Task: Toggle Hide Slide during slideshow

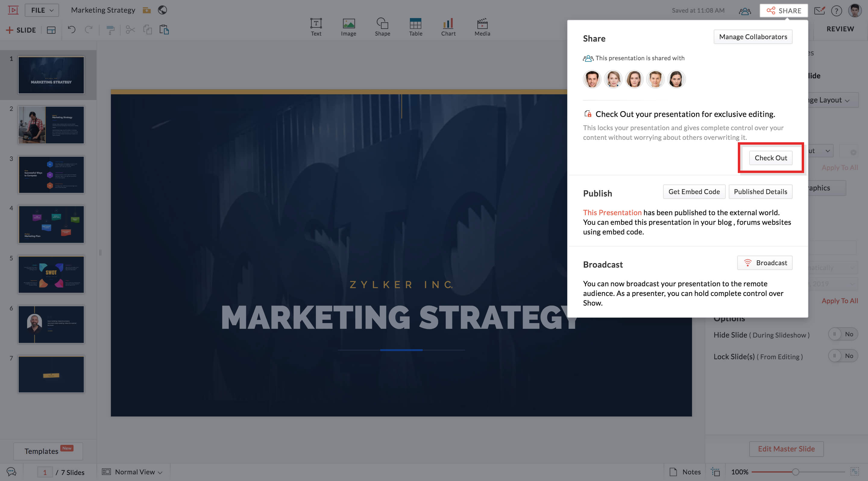Action: click(843, 334)
